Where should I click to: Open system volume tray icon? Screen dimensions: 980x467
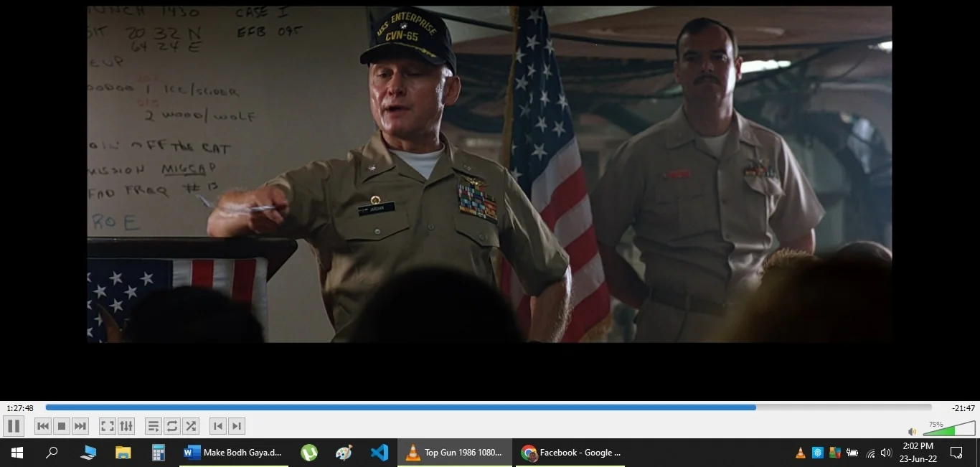coord(887,453)
